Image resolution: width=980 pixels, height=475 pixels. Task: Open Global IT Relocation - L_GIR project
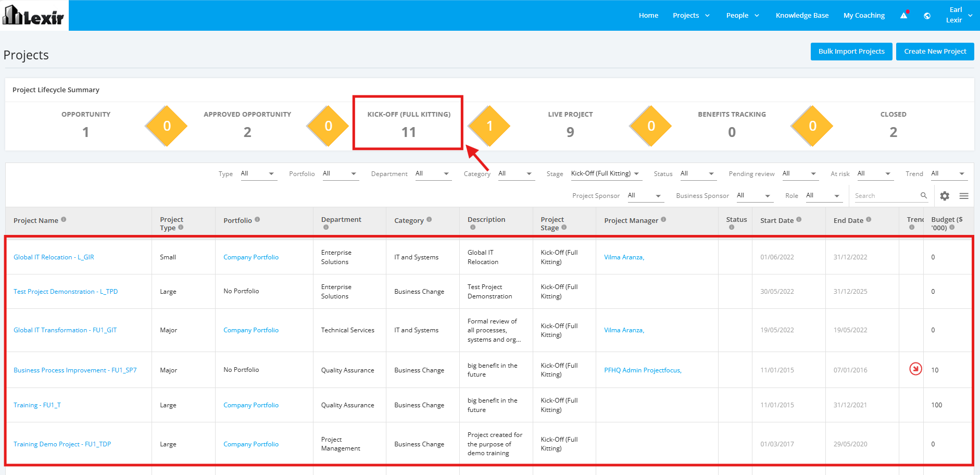[x=54, y=257]
